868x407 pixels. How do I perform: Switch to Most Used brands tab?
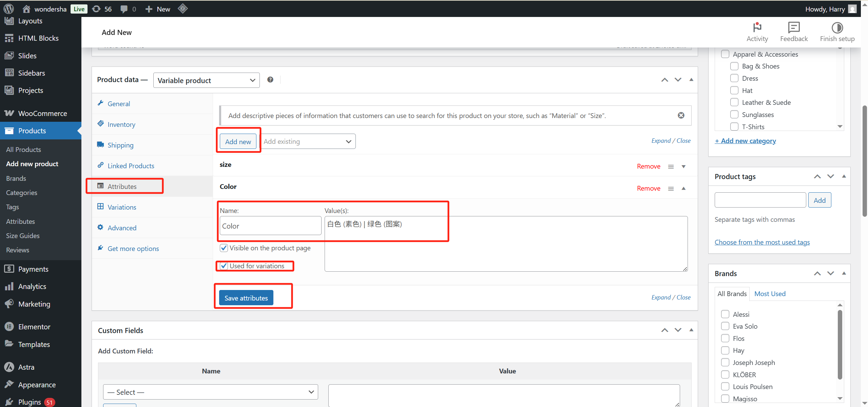click(770, 294)
